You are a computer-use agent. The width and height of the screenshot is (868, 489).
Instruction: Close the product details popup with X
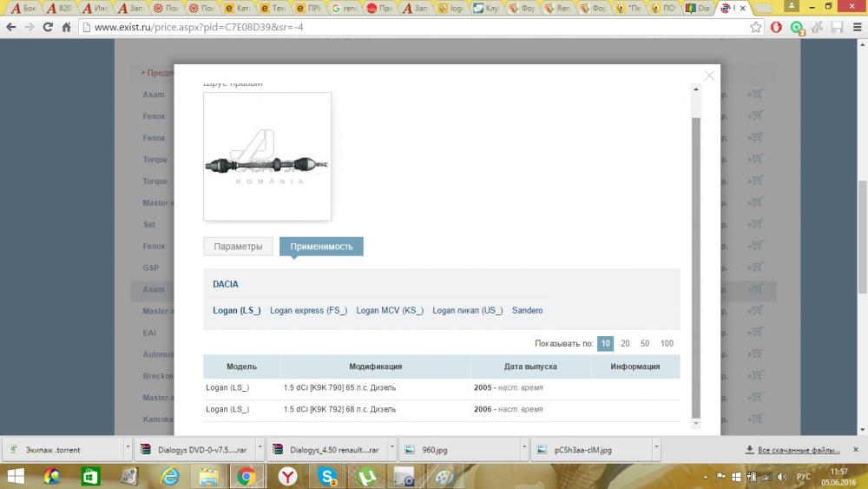pos(709,76)
